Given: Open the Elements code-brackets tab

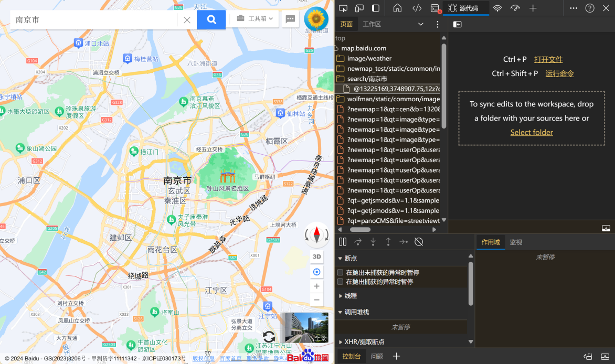Looking at the screenshot, I should tap(417, 8).
